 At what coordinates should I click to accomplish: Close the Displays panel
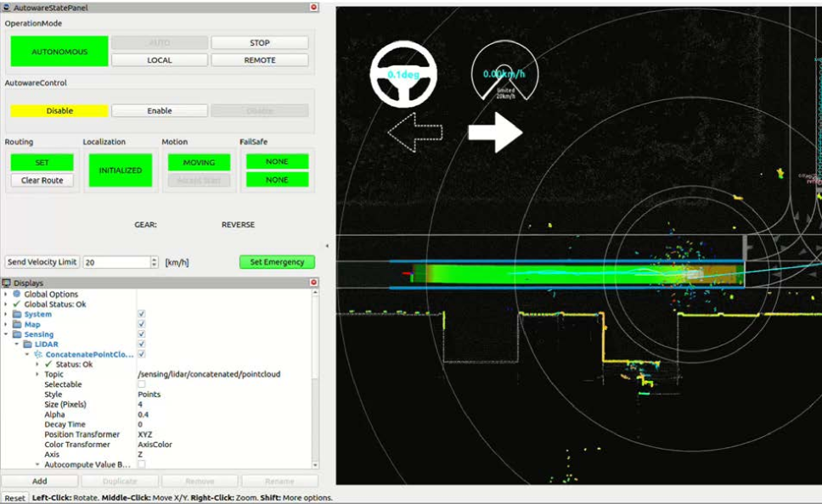pos(313,283)
